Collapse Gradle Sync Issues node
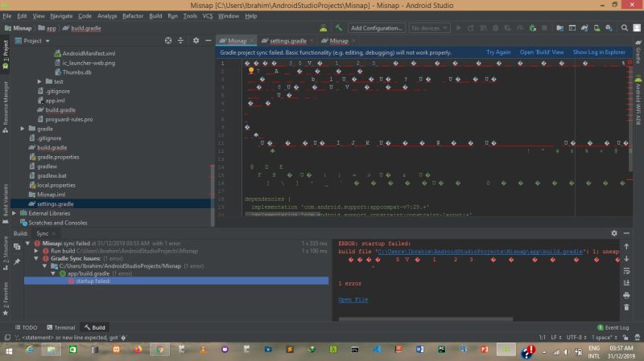The image size is (644, 361). (x=36, y=258)
